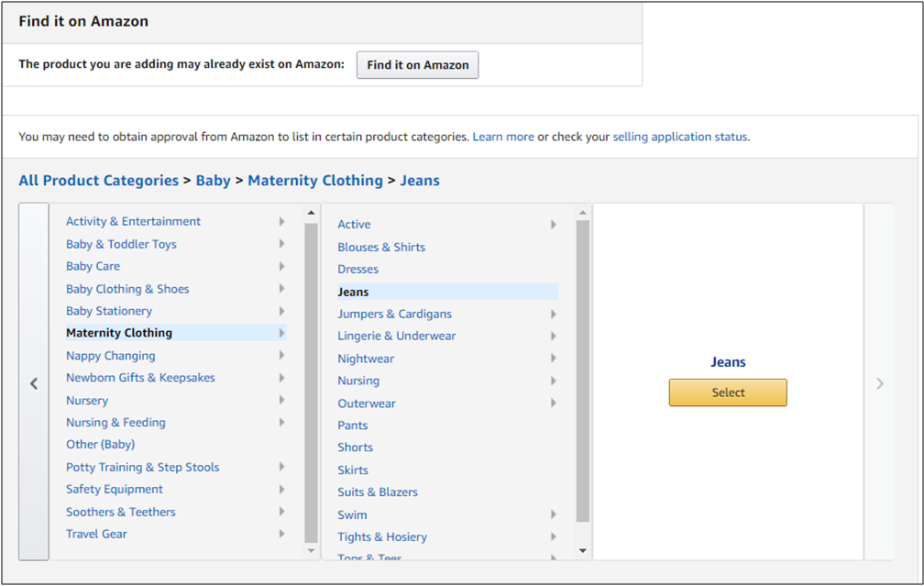Select Baby Clothing & Shoes category

click(127, 289)
